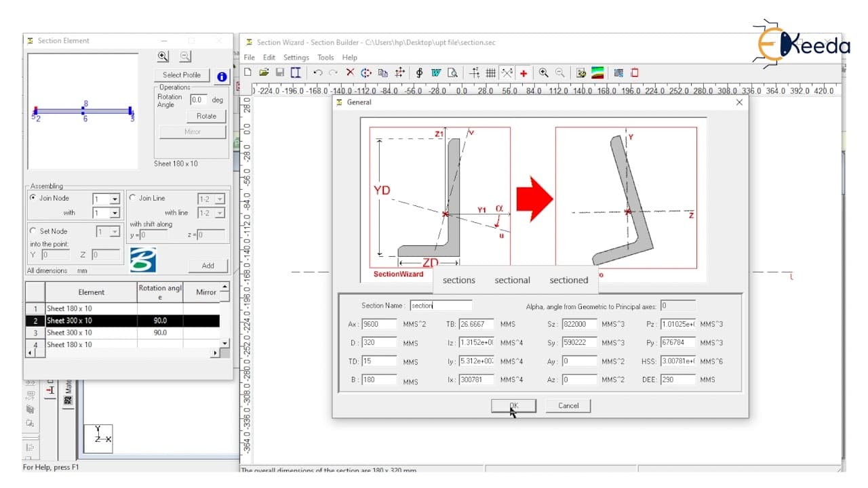The image size is (868, 488).
Task: Click the red plus icon in toolbar
Action: pyautogui.click(x=524, y=73)
